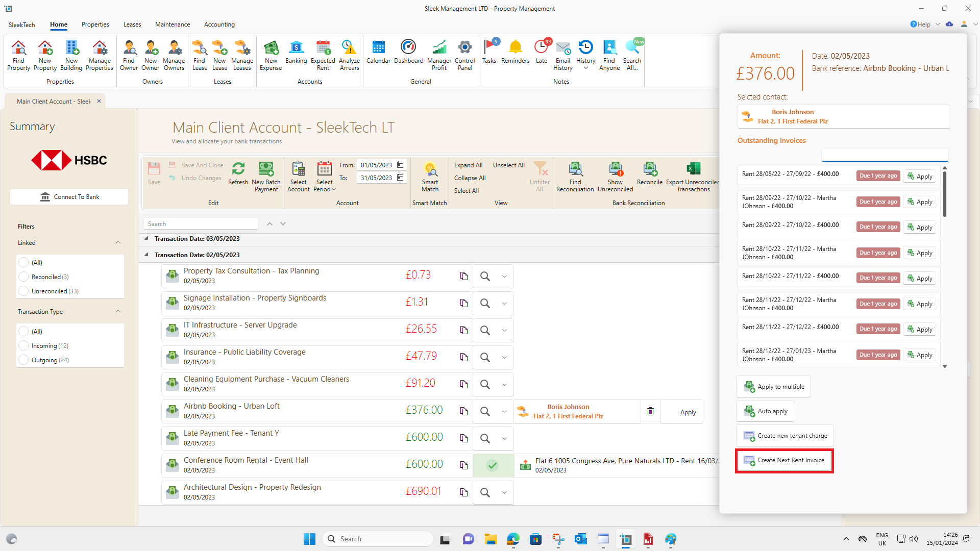The image size is (980, 551).
Task: Copy icon for Airbnb Booking transaction
Action: click(x=463, y=411)
